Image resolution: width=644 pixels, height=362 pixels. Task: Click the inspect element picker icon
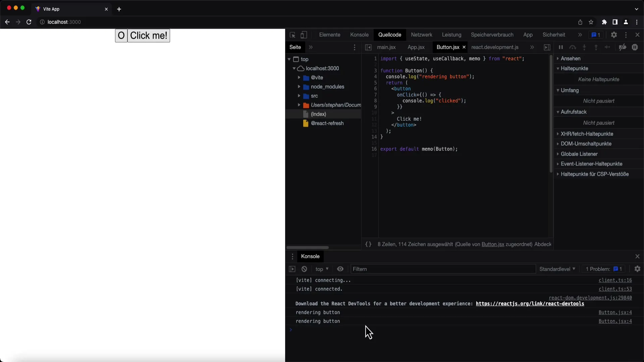(x=292, y=35)
